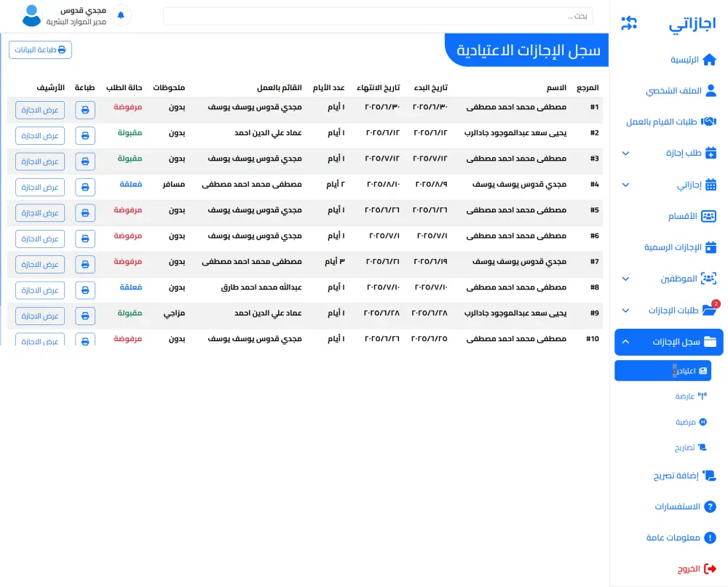Open the user avatar for مجدي قدوس
This screenshot has height=587, width=728.
click(x=31, y=15)
